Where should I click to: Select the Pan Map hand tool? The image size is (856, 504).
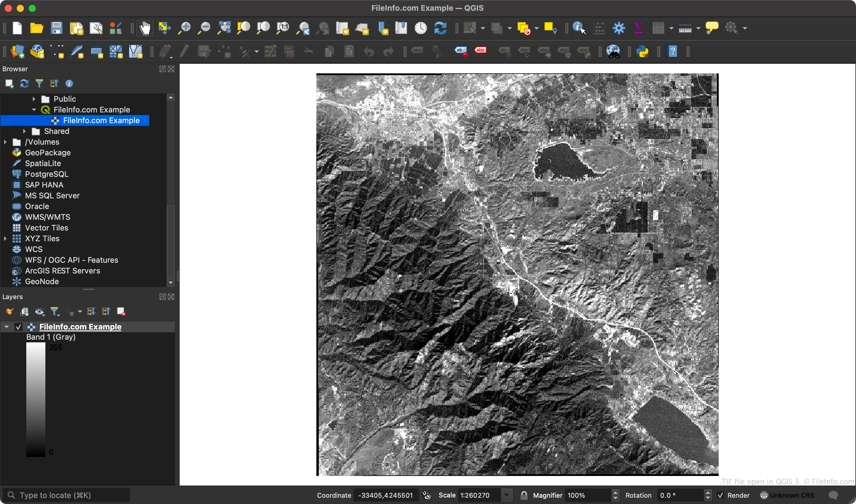(145, 28)
